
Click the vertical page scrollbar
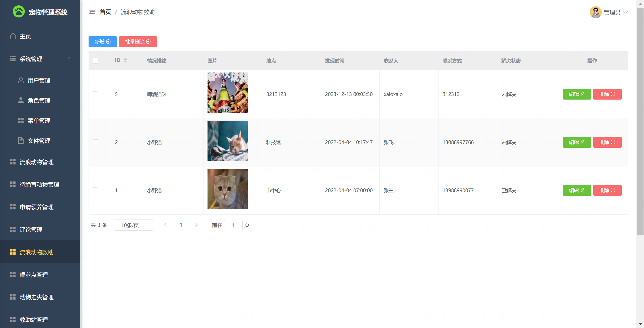tap(640, 120)
